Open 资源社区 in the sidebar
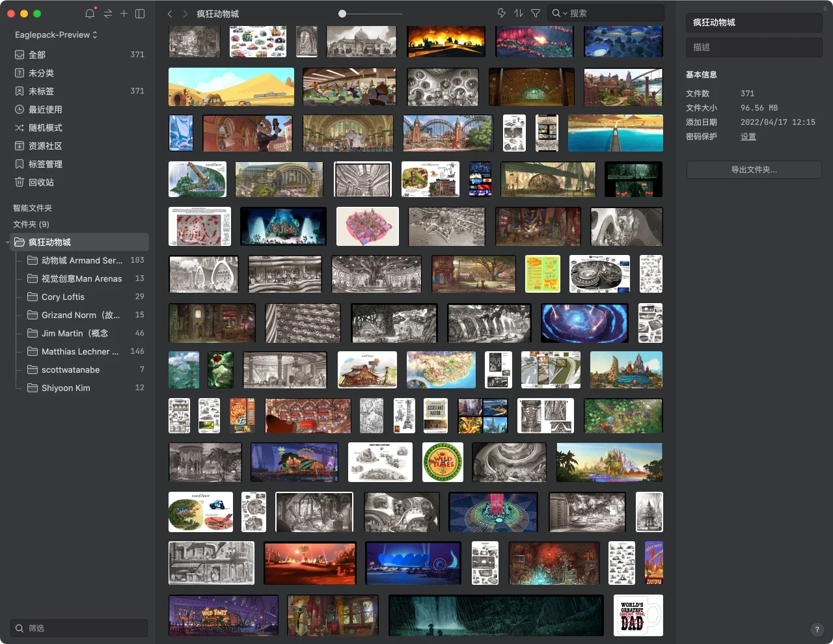The height and width of the screenshot is (644, 833). [x=79, y=146]
